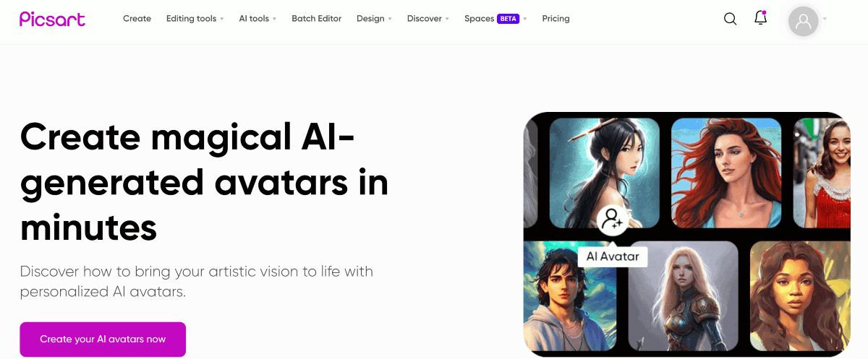Expand the Editing tools dropdown
The height and width of the screenshot is (359, 868).
click(195, 19)
